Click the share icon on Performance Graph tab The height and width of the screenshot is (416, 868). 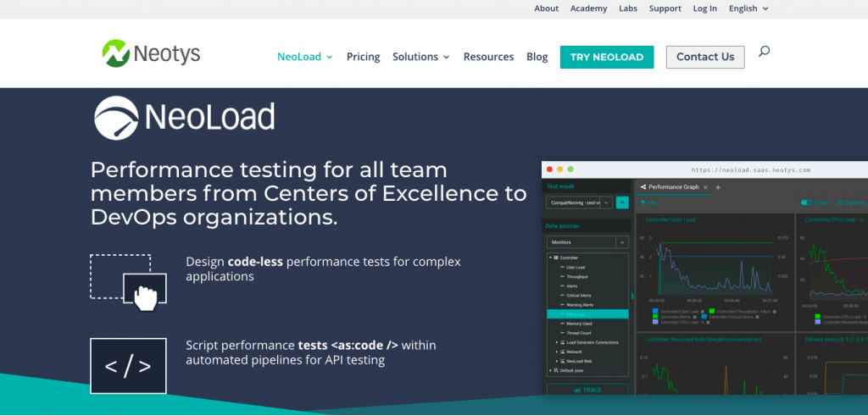pos(643,187)
